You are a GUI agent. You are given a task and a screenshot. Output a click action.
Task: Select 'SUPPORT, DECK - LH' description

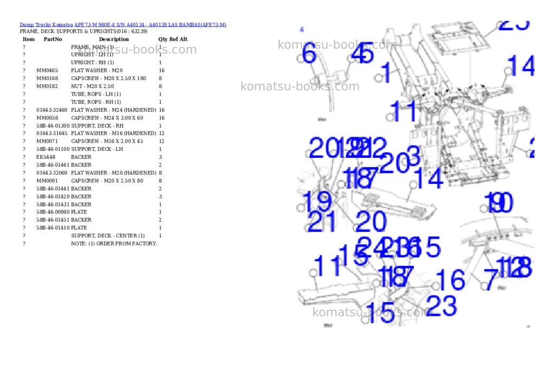click(x=97, y=149)
